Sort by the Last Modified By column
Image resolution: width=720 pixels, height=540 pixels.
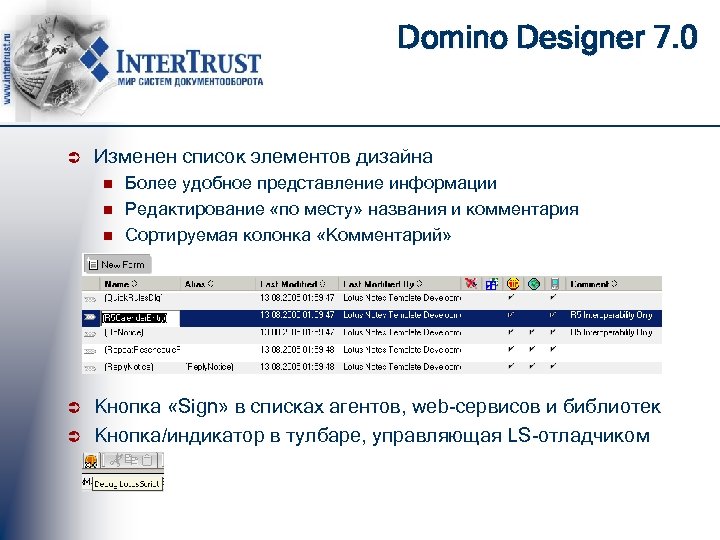[x=382, y=284]
